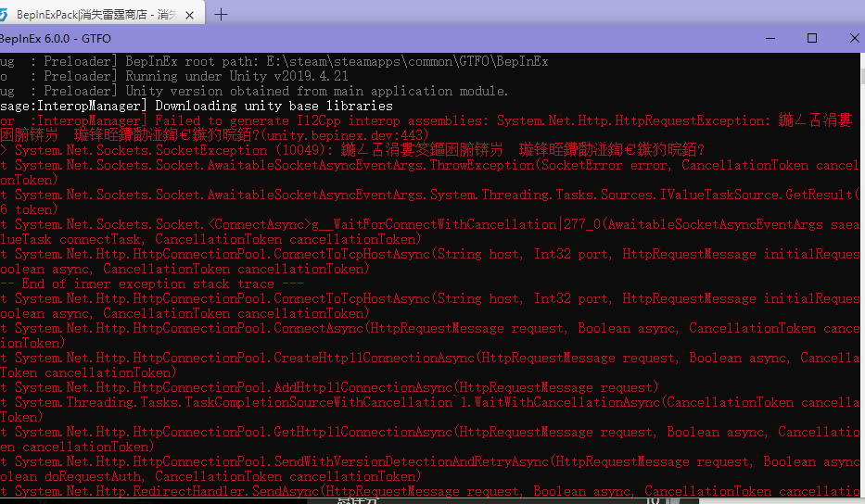Viewport: 865px width, 504px height.
Task: Click the 'GetHttp11ConnectionAsync' stack trace line
Action: pos(430,433)
